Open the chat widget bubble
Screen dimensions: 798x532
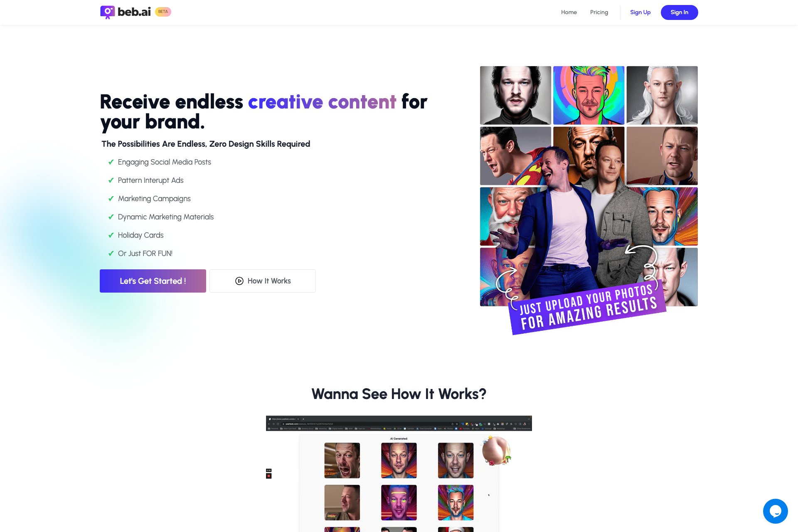coord(775,511)
